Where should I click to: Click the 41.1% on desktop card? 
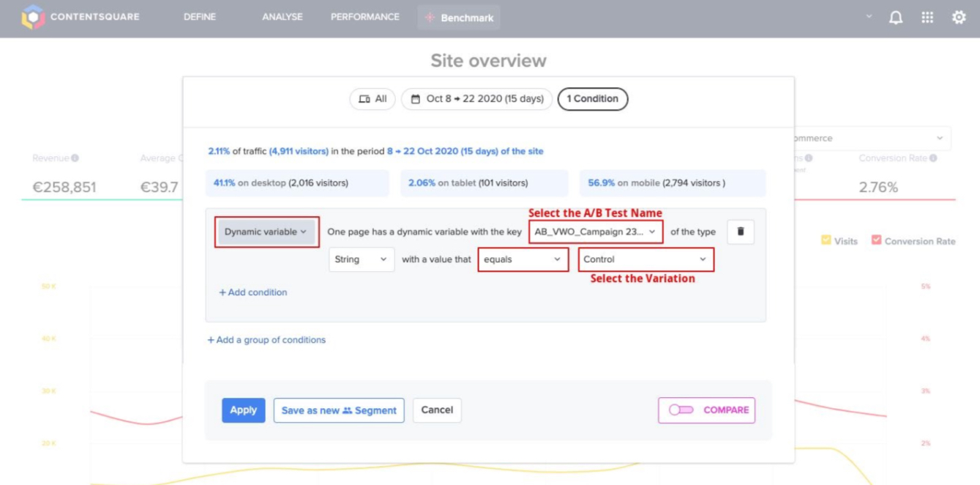(297, 183)
